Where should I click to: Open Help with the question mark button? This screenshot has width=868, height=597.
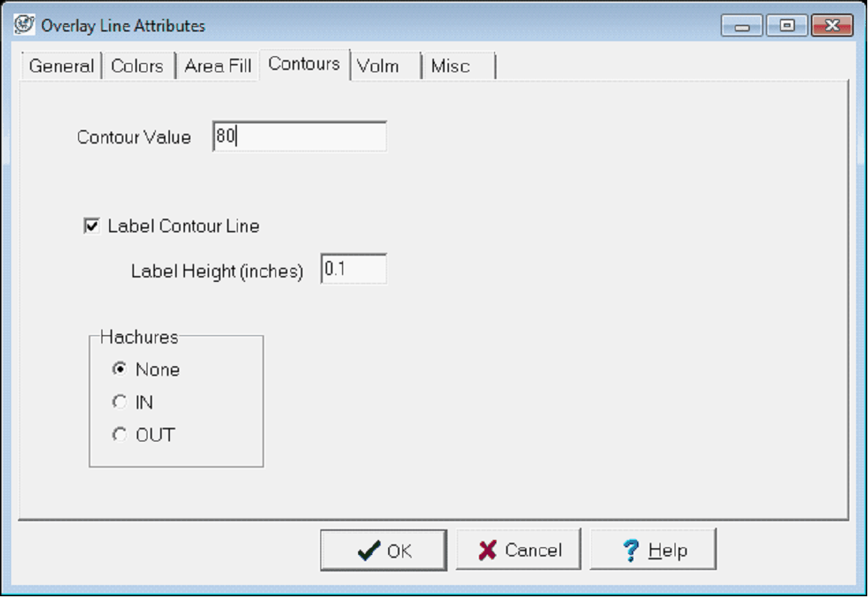point(652,550)
